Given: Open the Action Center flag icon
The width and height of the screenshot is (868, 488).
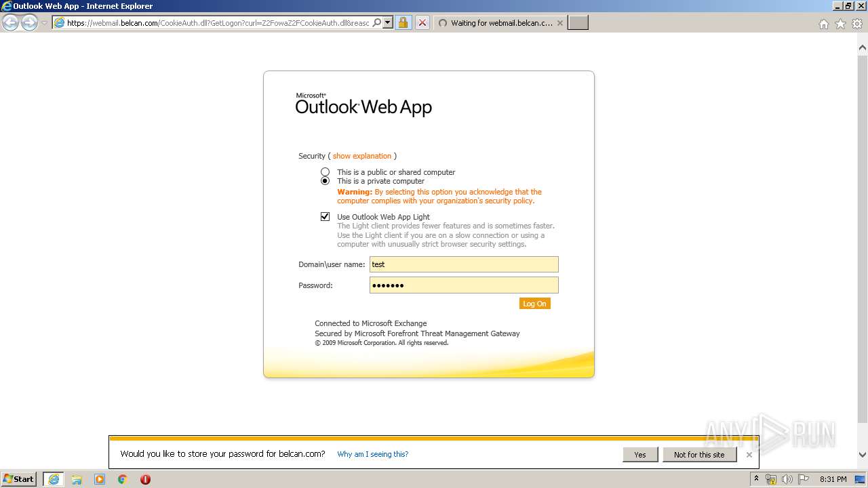Looking at the screenshot, I should (x=804, y=479).
